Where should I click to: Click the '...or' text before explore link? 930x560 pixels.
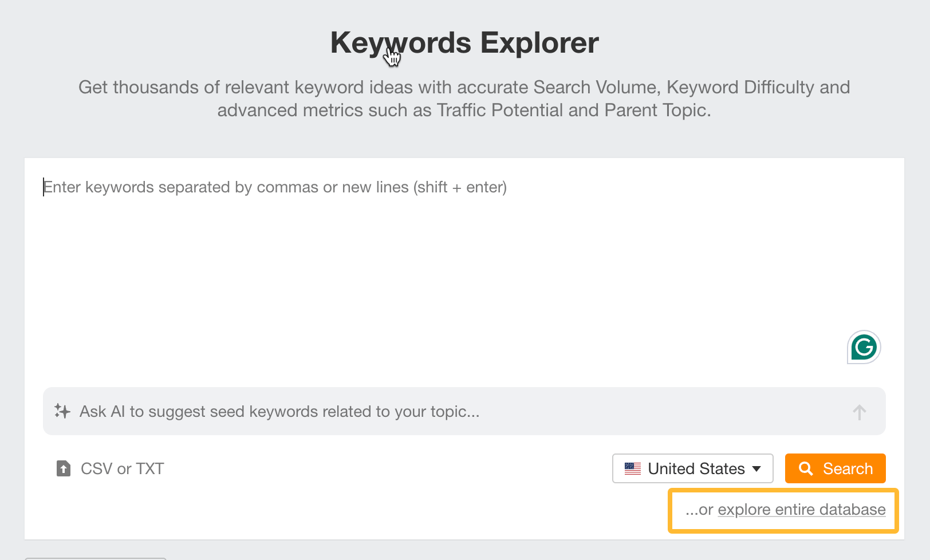pyautogui.click(x=699, y=510)
